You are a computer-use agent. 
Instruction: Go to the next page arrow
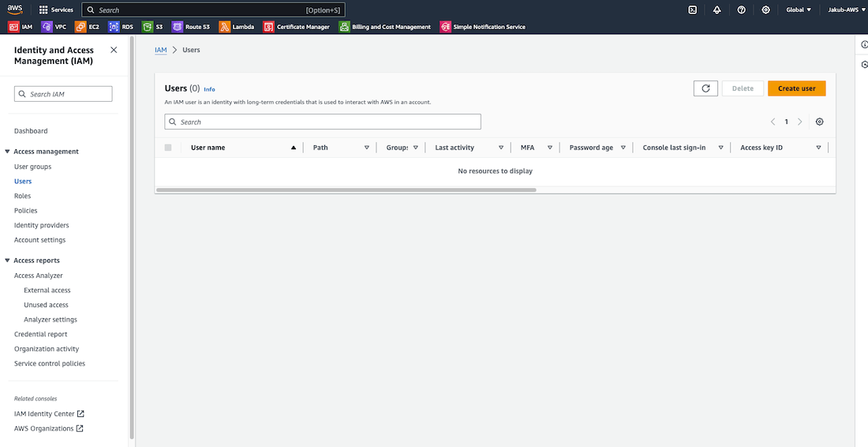(x=800, y=122)
